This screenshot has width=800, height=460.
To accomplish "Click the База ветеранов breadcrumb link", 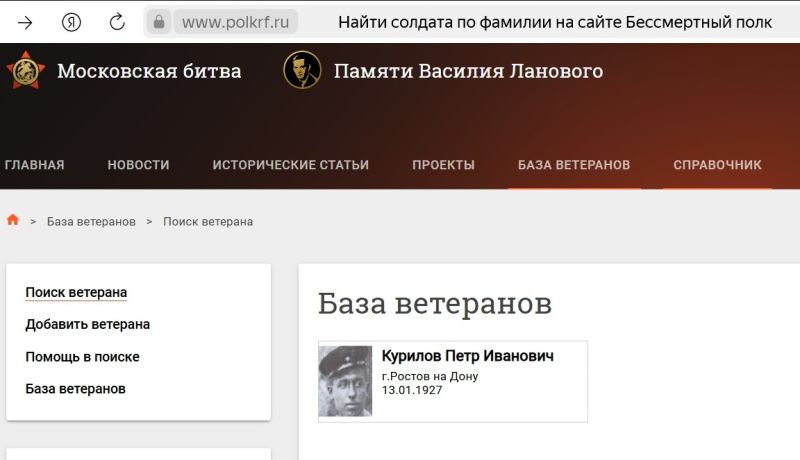I will point(91,221).
